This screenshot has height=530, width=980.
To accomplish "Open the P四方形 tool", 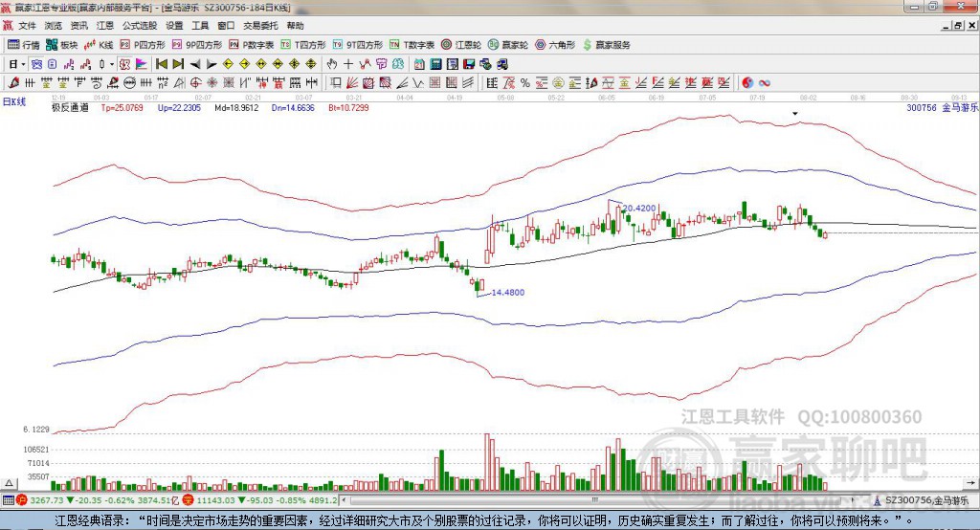I will tap(143, 45).
